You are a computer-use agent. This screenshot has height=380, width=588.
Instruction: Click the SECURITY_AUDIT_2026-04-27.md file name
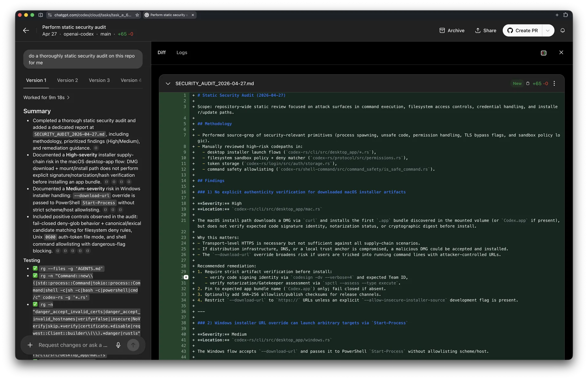click(x=215, y=84)
